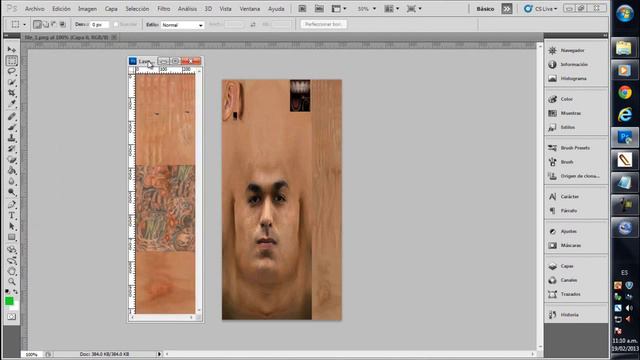This screenshot has height=360, width=640.
Task: Open the Edición menu
Action: tap(61, 9)
